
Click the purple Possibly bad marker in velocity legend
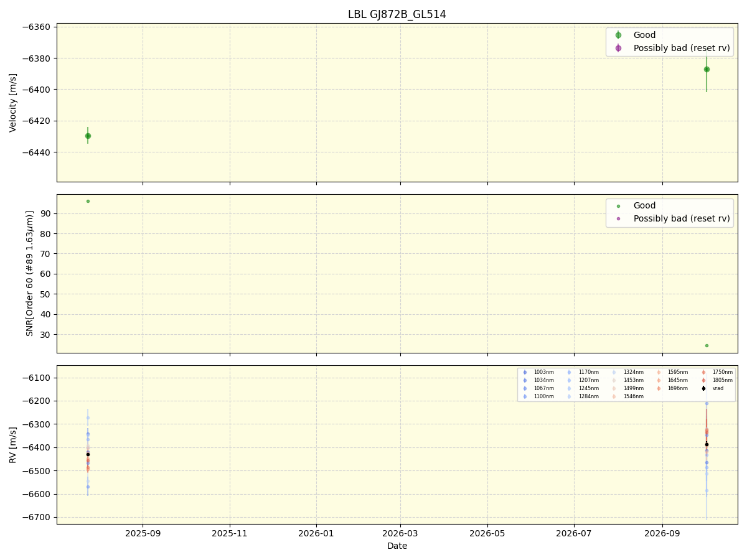618,48
